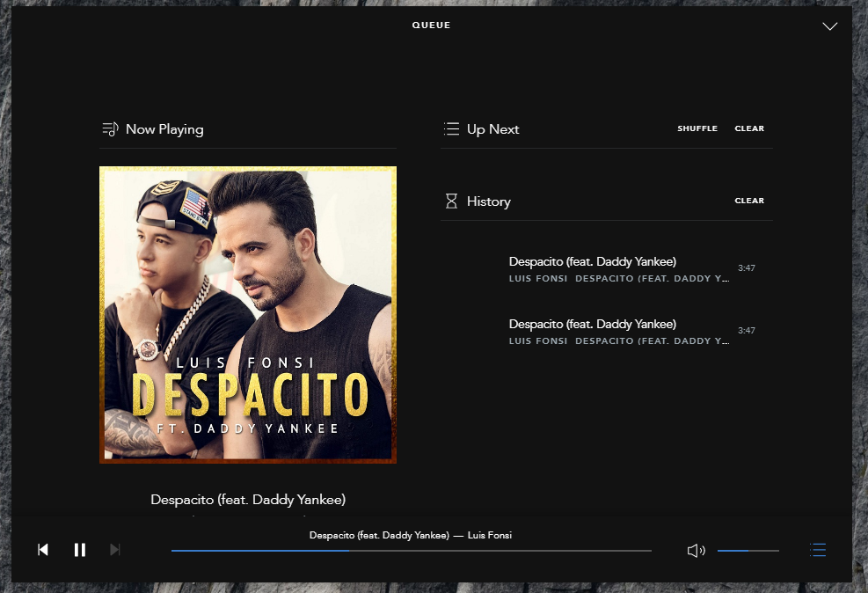Open Luis Fonsi artist on first History row

[537, 279]
